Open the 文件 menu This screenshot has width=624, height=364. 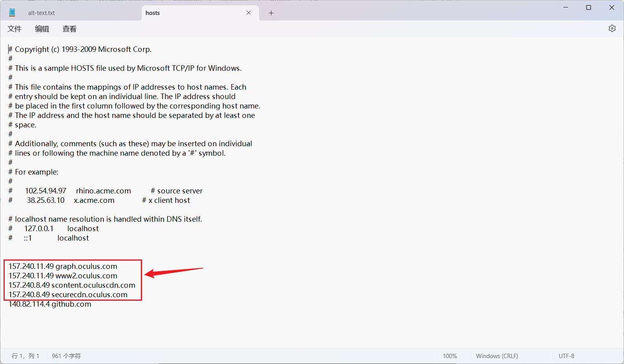pos(15,29)
